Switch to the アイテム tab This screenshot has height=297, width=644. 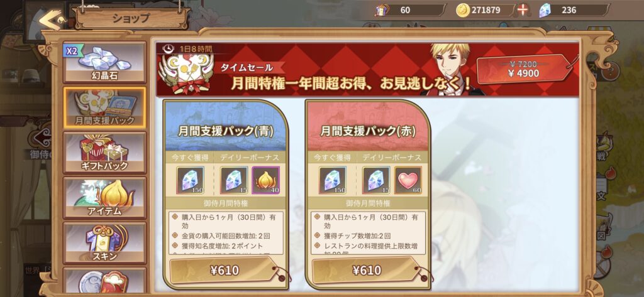[105, 197]
